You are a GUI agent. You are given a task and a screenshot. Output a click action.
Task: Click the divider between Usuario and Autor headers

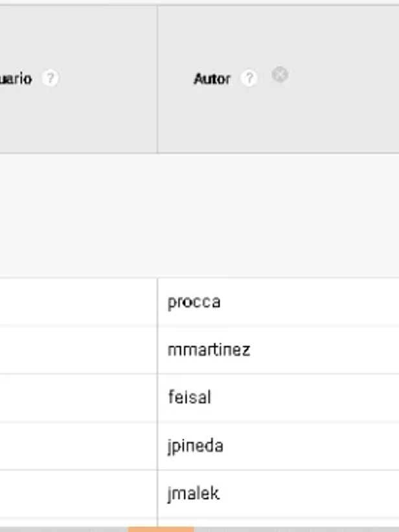click(x=157, y=79)
